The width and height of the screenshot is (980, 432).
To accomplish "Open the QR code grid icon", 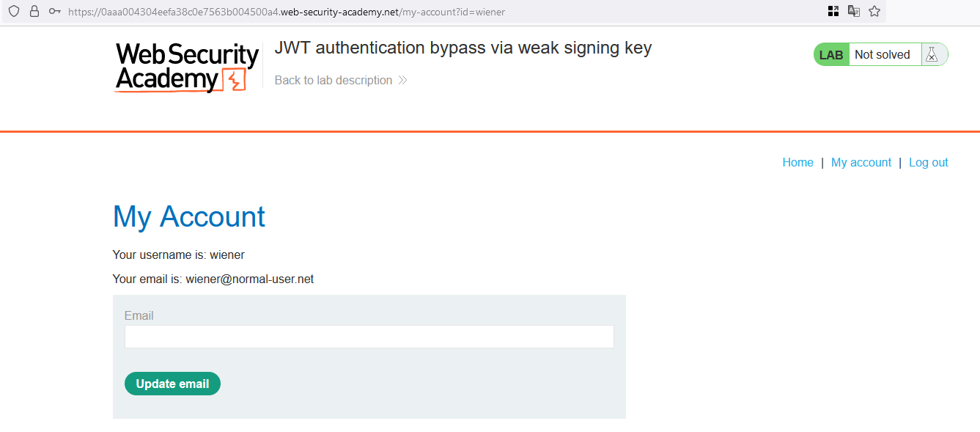I will pyautogui.click(x=833, y=11).
